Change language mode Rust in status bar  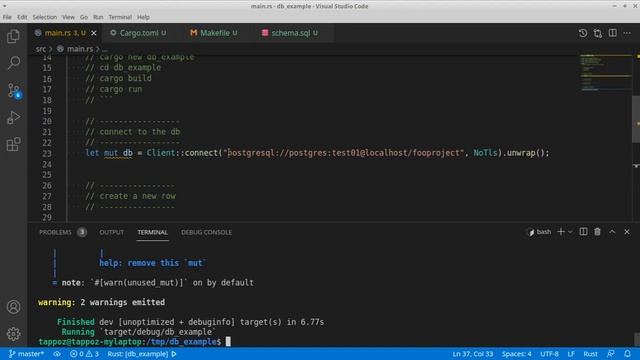click(x=590, y=354)
